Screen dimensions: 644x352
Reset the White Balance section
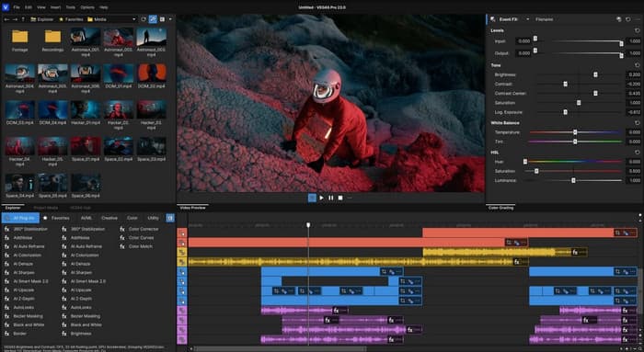(637, 122)
